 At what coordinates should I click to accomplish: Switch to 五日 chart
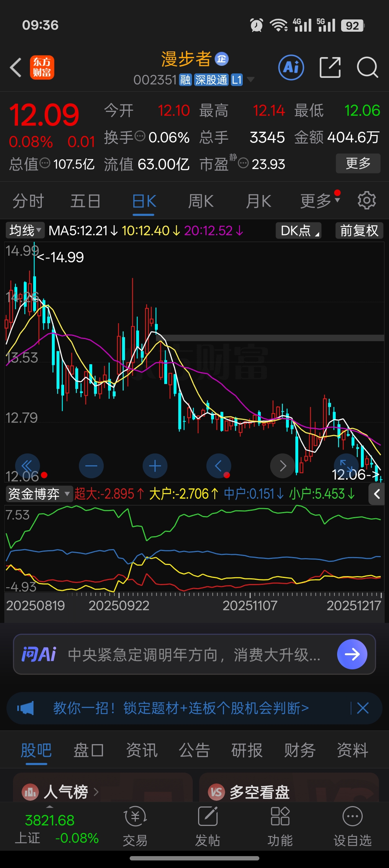coord(85,201)
